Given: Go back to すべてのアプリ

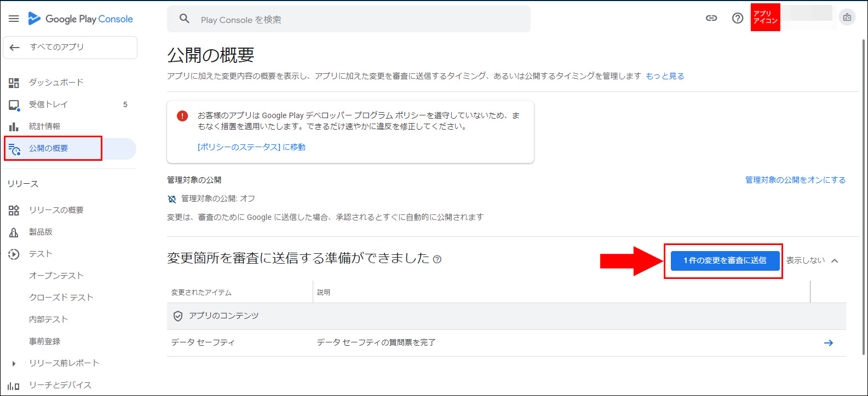Looking at the screenshot, I should [x=70, y=48].
